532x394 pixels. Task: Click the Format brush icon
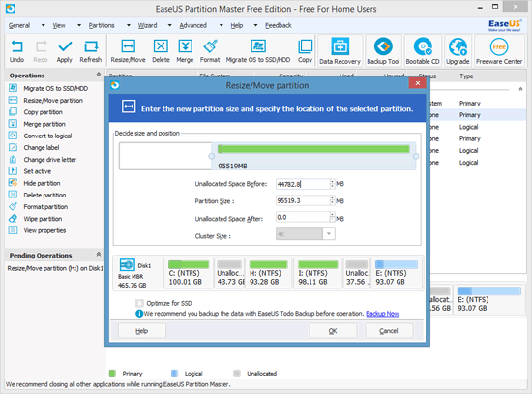coord(210,46)
